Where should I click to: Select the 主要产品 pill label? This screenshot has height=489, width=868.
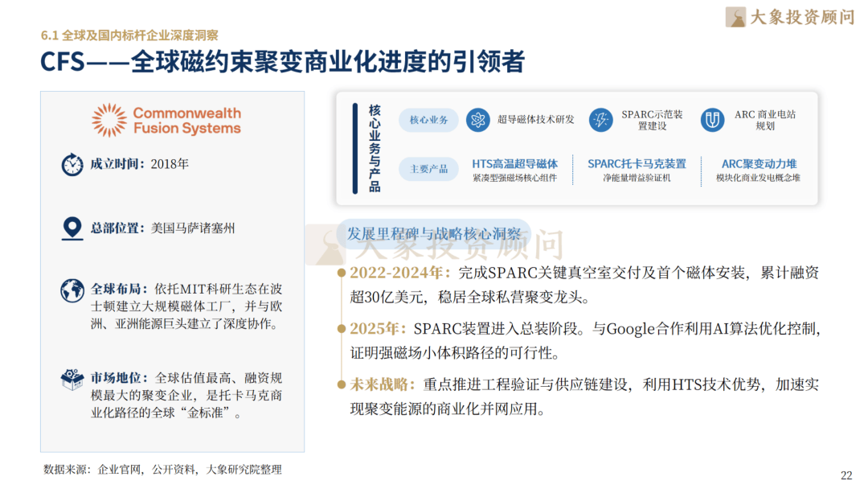pos(428,169)
